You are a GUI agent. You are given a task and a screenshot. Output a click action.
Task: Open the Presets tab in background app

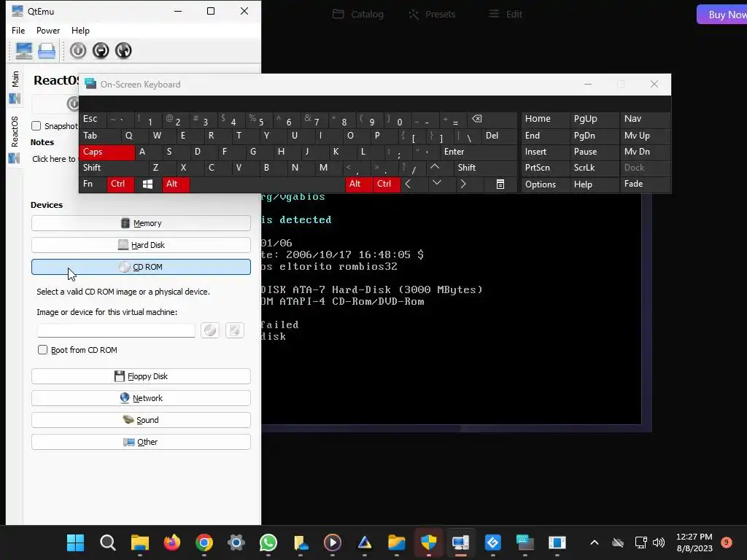click(432, 15)
